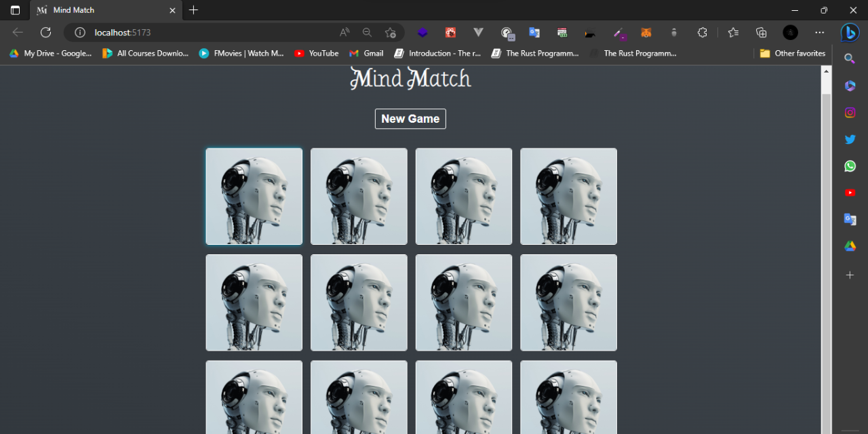Toggle the add-to-favorites star
This screenshot has width=868, height=434.
click(391, 32)
